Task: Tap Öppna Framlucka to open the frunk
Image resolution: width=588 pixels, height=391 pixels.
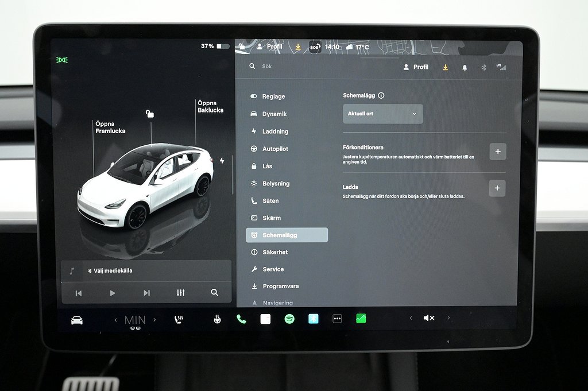Action: [110, 127]
